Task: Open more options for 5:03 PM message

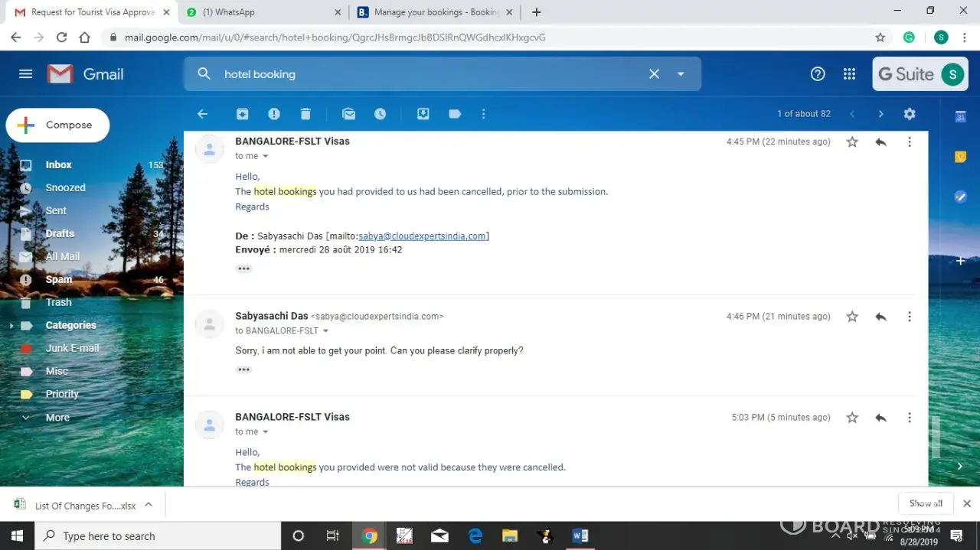Action: (910, 417)
